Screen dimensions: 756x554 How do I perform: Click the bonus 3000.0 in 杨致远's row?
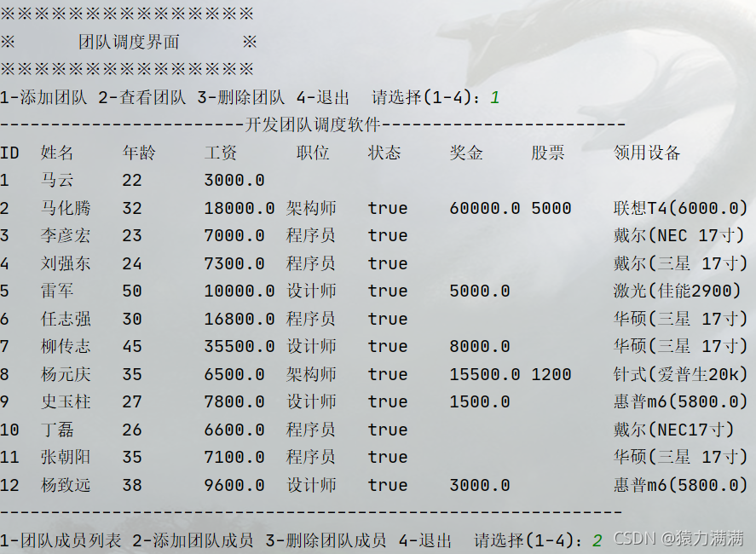(480, 486)
